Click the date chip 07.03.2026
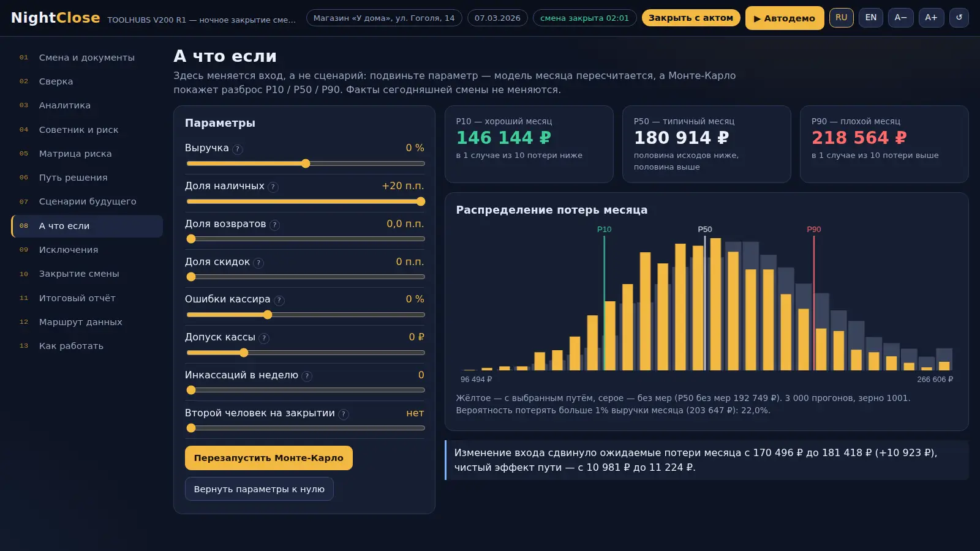The width and height of the screenshot is (980, 551). click(497, 18)
